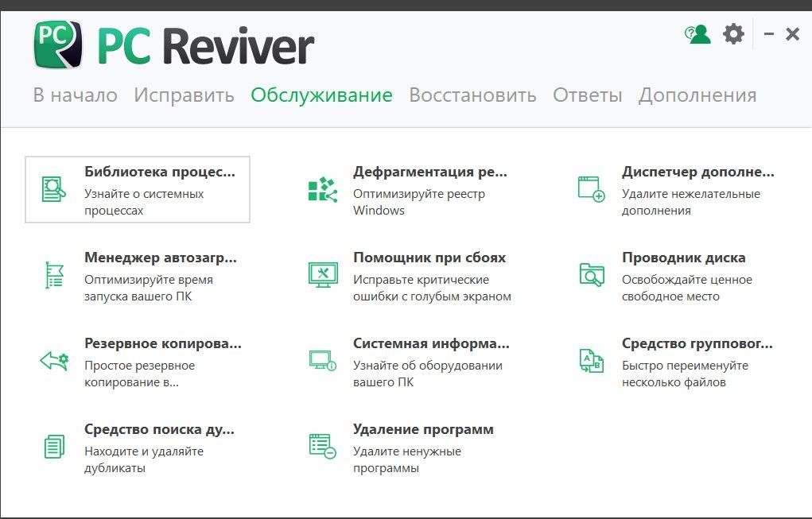The height and width of the screenshot is (519, 812).
Task: Click the Удаление программ list-minus icon
Action: click(323, 446)
